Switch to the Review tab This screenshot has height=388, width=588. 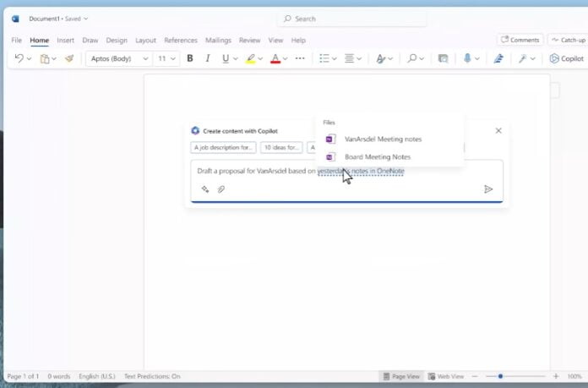(x=249, y=40)
